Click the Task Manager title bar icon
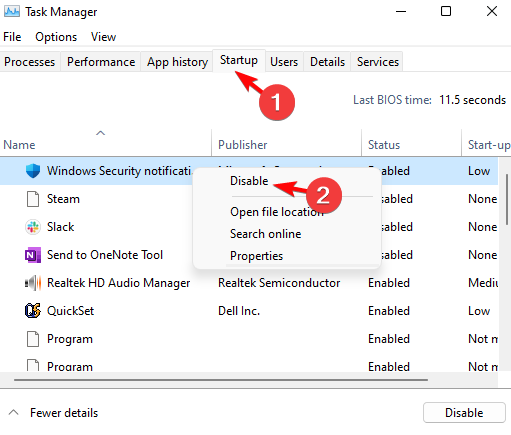The width and height of the screenshot is (511, 435). [12, 12]
